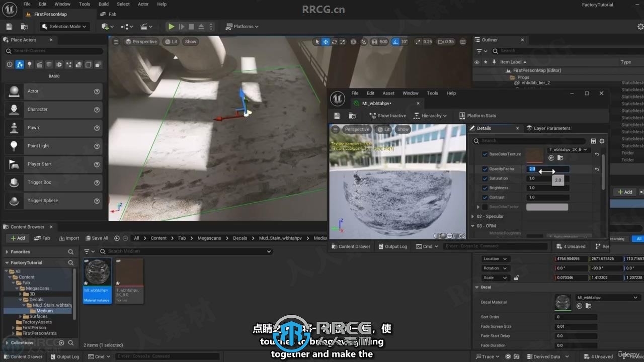
Task: Select T_wbhtahpv_2K_B-O texture thumbnail
Action: [x=129, y=281]
